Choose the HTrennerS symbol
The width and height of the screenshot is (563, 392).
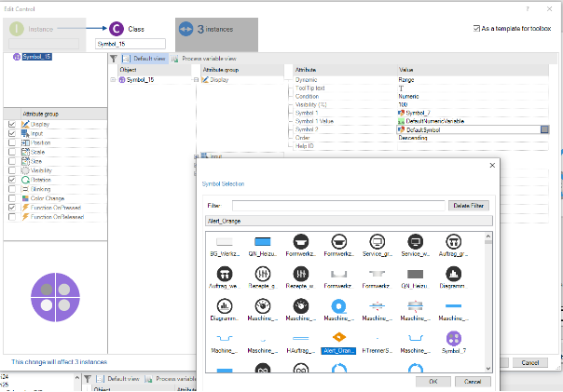point(378,344)
